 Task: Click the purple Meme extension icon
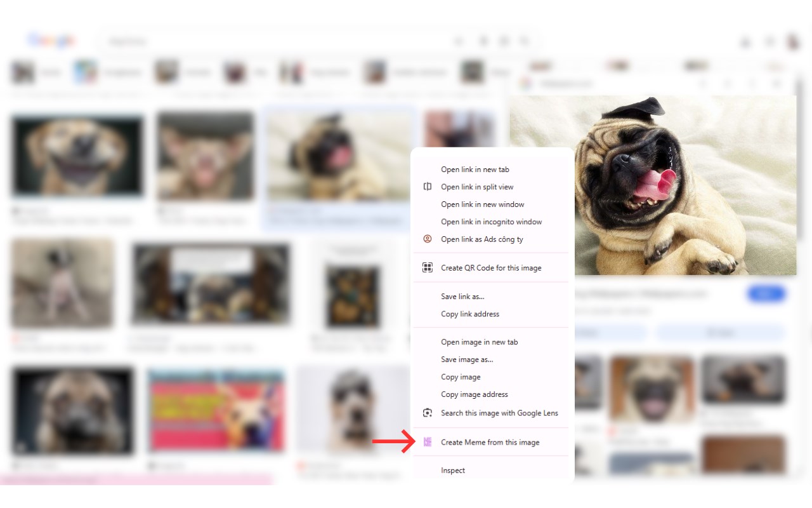(x=428, y=442)
